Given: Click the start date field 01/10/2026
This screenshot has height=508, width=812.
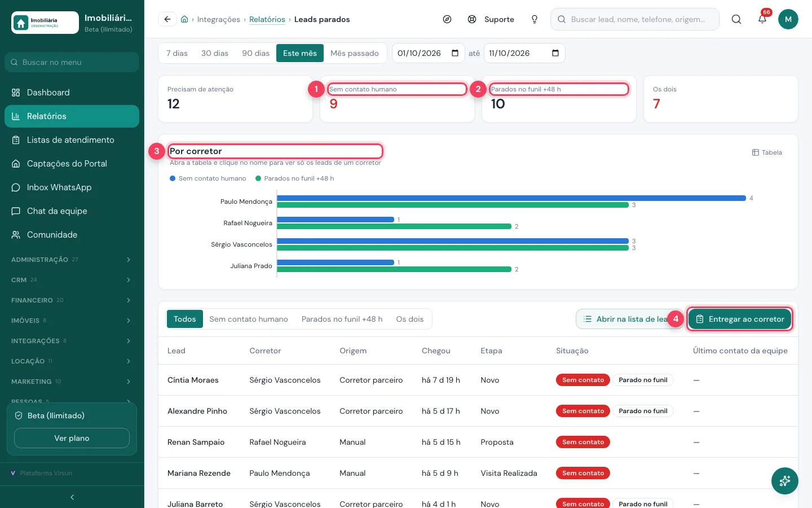Looking at the screenshot, I should click(429, 53).
